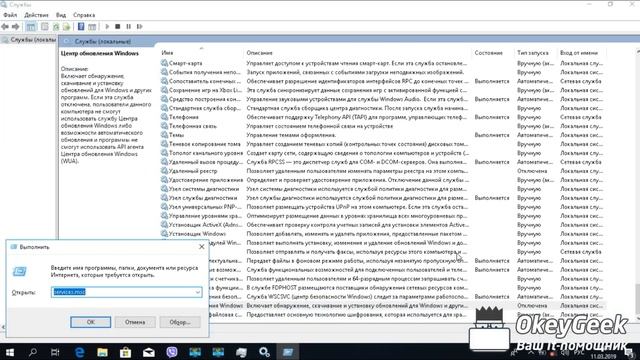Viewport: 640px width, 360px height.
Task: Open Properties from the toolbar icon
Action: coord(44,27)
